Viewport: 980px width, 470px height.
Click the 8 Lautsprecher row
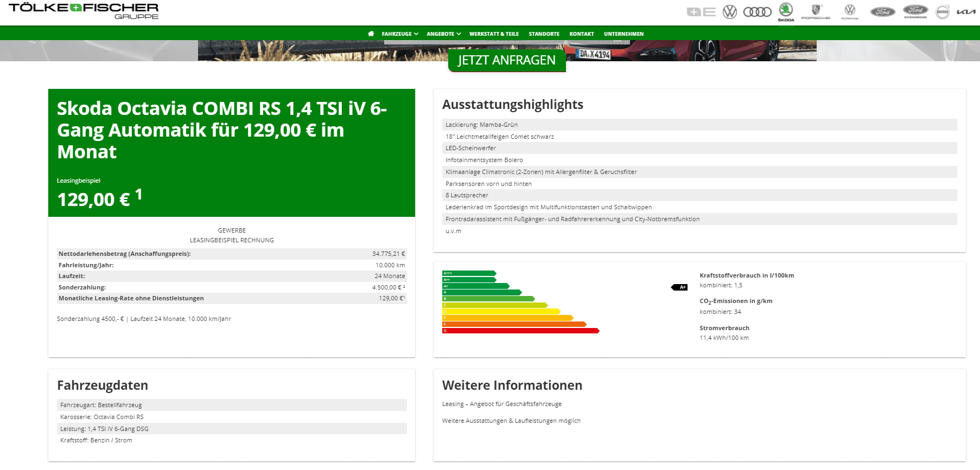[x=699, y=195]
